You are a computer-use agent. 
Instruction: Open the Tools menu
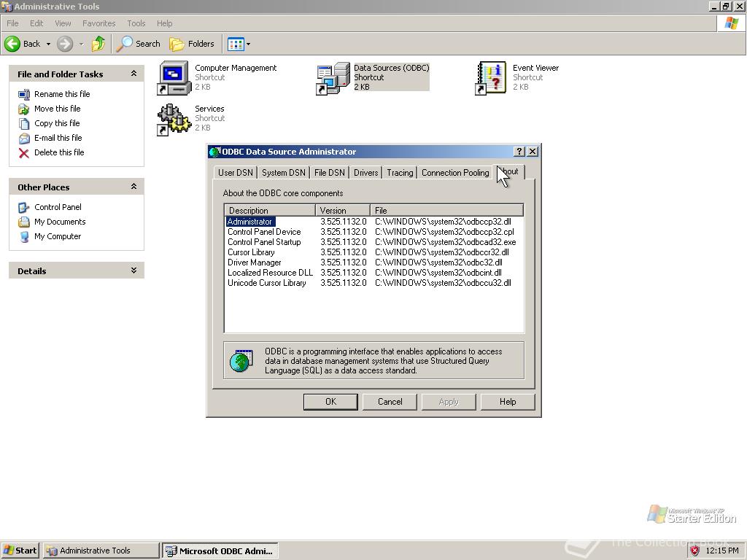click(x=136, y=23)
